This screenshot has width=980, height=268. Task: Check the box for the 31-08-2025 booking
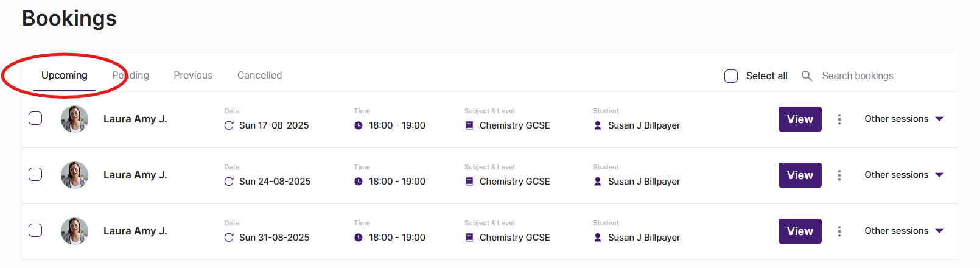tap(35, 230)
